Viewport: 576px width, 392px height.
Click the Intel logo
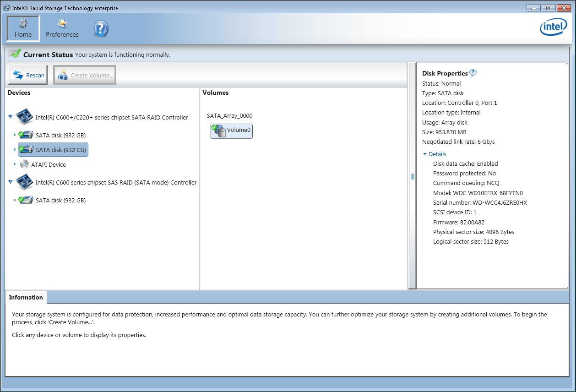(x=553, y=27)
